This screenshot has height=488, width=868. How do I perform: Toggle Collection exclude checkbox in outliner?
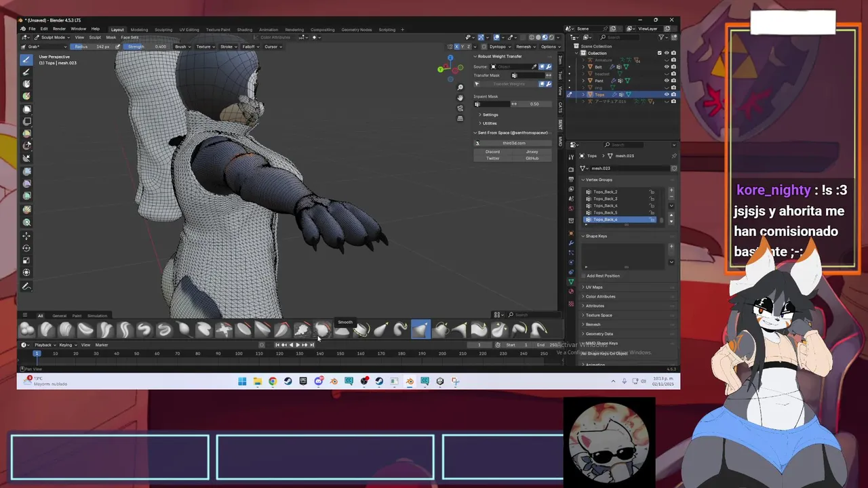[x=659, y=53]
